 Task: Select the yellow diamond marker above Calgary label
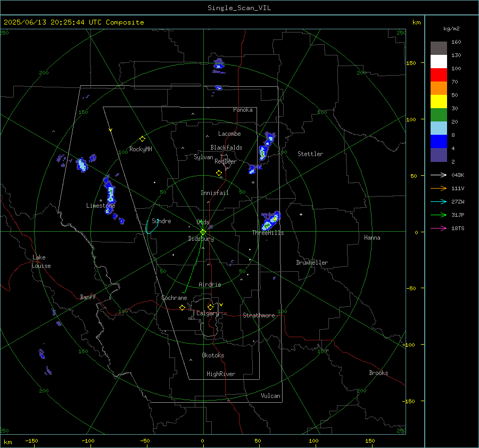pos(210,307)
